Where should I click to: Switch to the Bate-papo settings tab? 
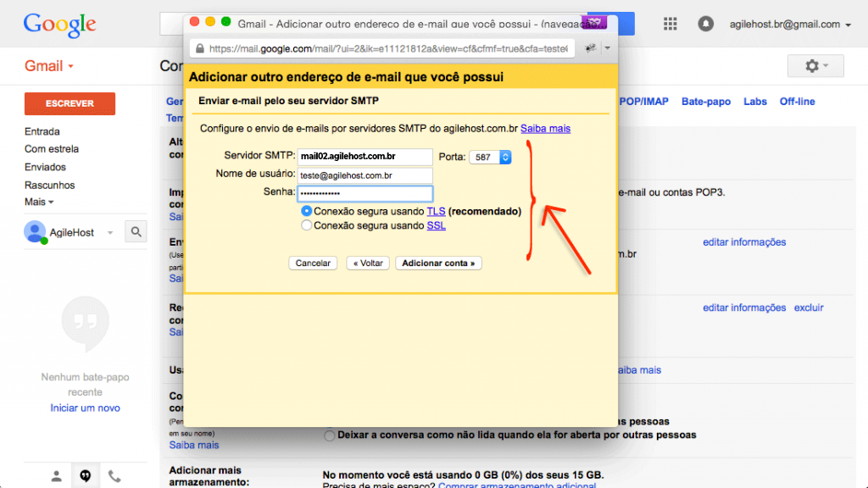(706, 102)
